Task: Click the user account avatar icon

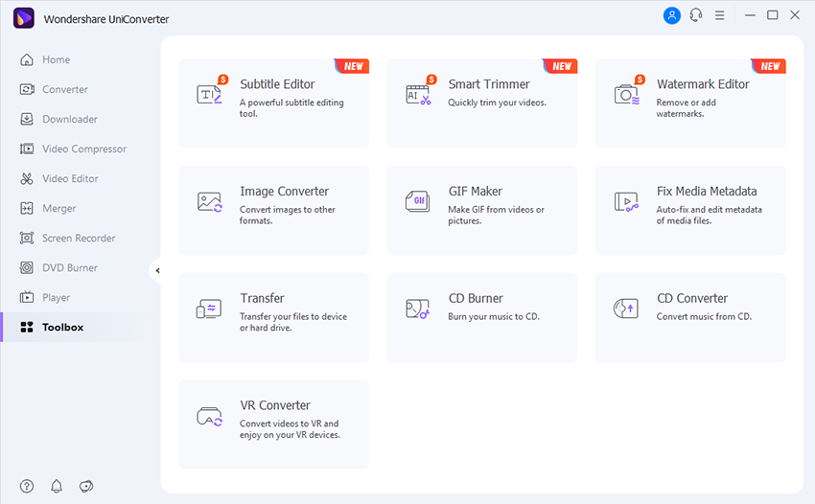Action: point(671,15)
